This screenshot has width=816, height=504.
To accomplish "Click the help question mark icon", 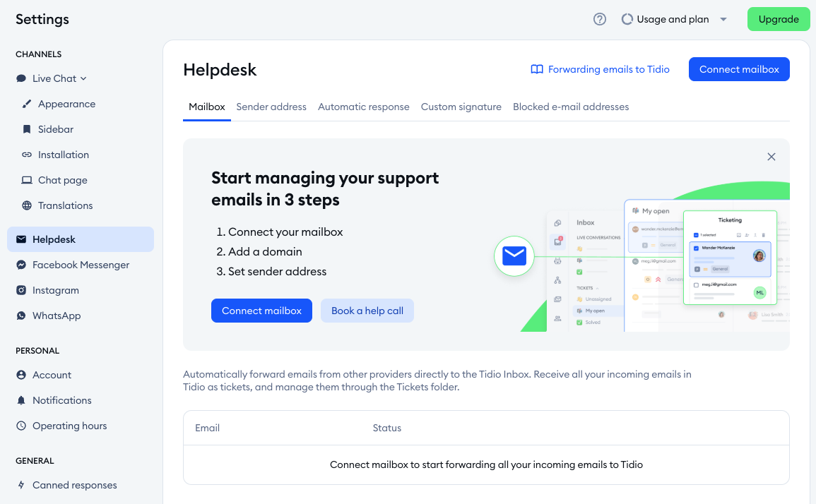I will (x=600, y=19).
